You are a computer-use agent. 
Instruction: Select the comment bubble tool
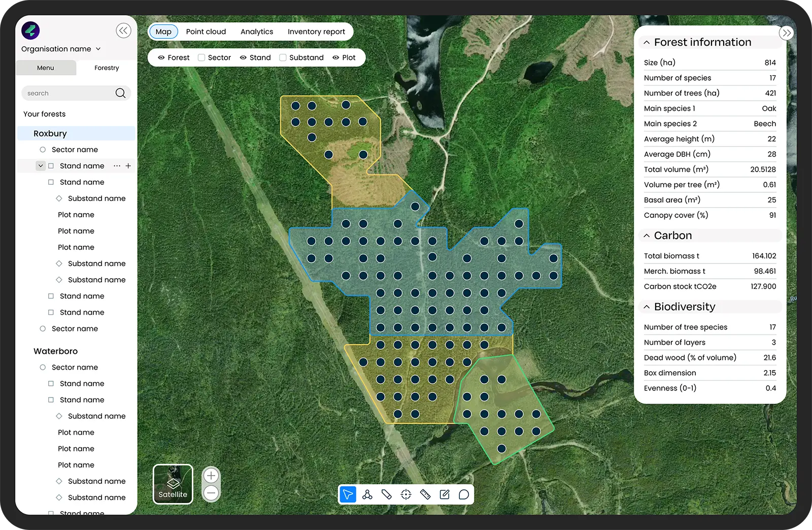464,494
